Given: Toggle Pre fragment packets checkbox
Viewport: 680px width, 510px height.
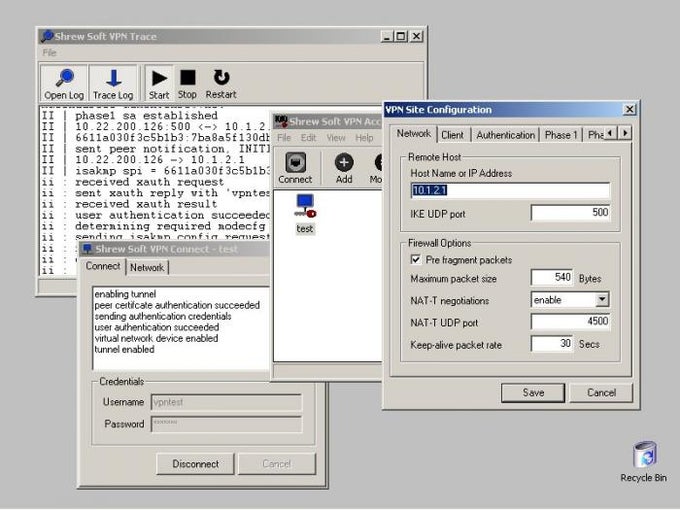Looking at the screenshot, I should point(415,259).
